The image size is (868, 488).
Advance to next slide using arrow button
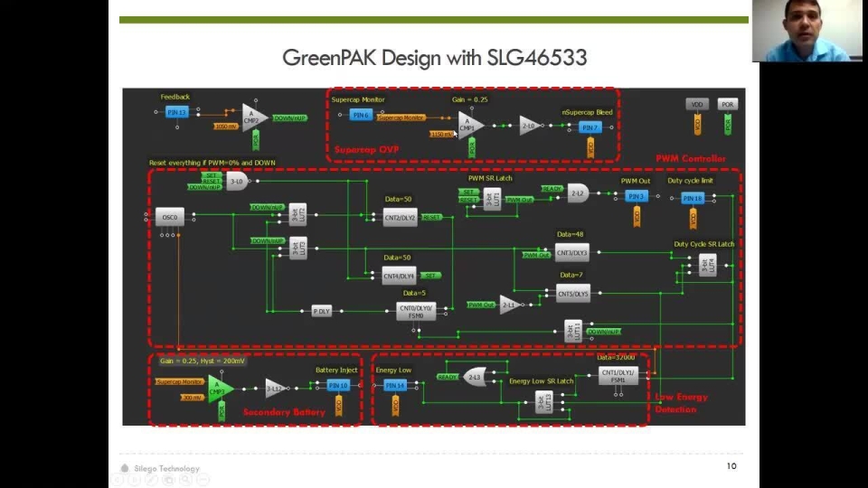(x=135, y=480)
